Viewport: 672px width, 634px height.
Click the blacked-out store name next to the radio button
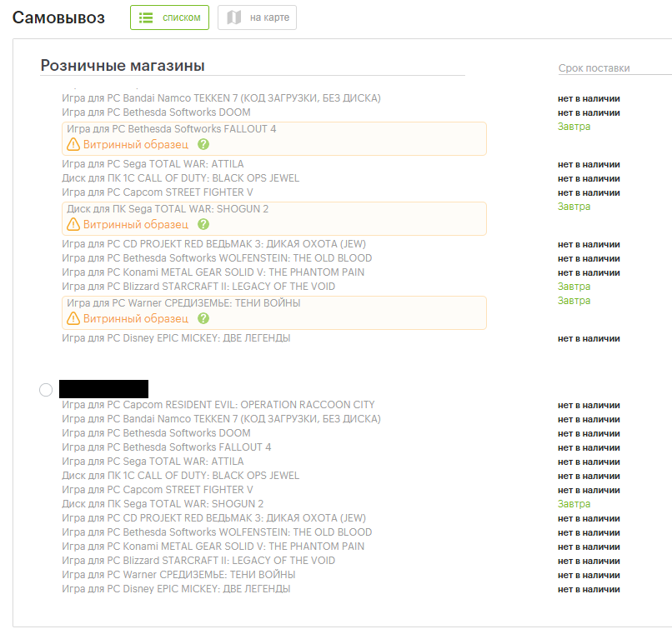point(103,389)
